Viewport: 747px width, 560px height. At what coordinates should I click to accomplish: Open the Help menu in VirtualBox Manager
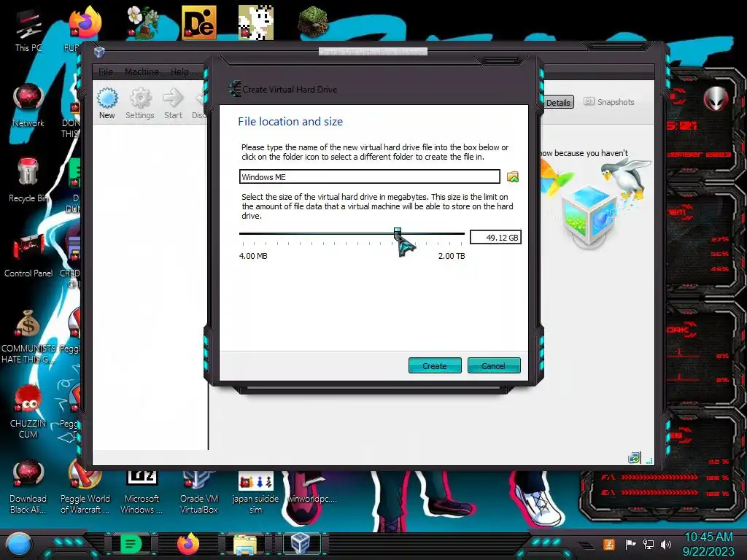(x=179, y=72)
